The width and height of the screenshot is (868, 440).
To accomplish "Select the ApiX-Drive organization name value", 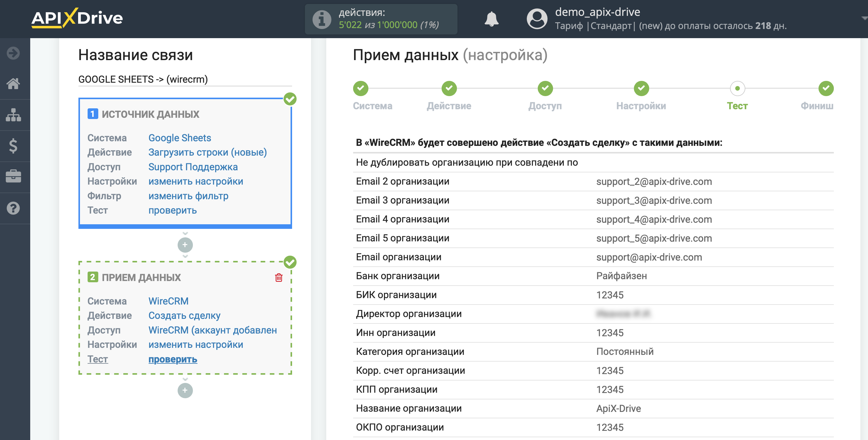I will 618,408.
